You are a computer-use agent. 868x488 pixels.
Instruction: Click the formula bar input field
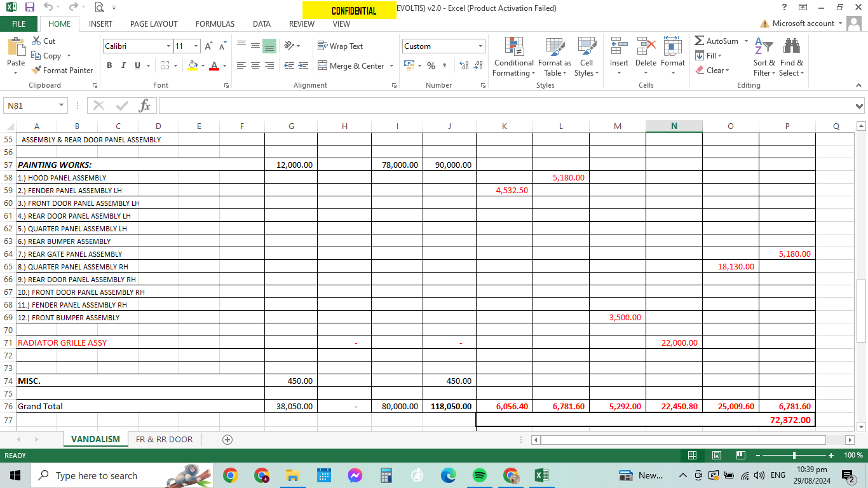point(506,106)
